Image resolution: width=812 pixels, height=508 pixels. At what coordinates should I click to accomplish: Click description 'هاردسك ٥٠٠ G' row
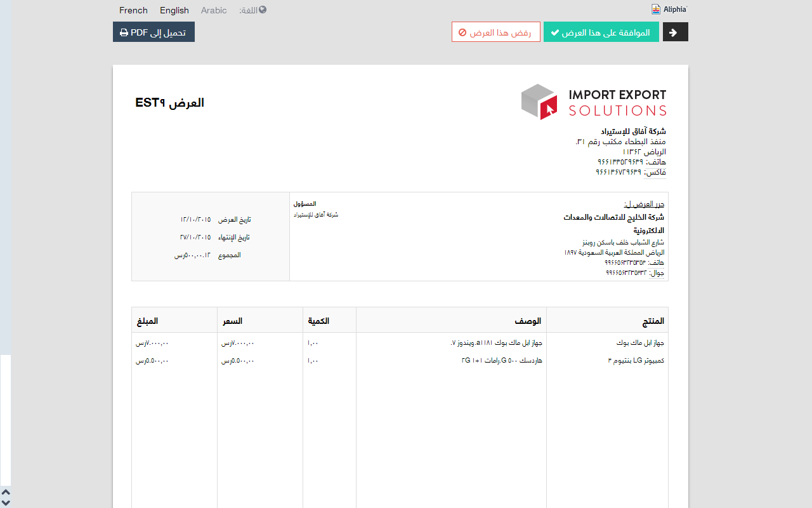tap(502, 361)
